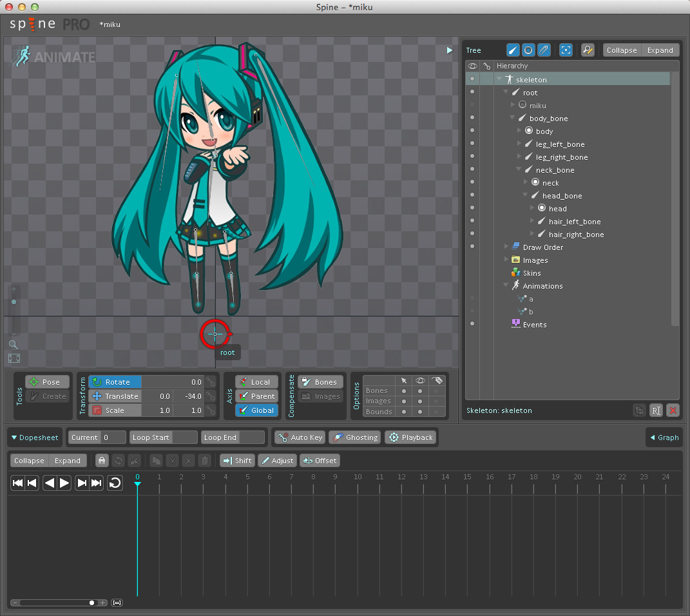
Task: Click the key icon next to Translate
Action: coord(211,396)
